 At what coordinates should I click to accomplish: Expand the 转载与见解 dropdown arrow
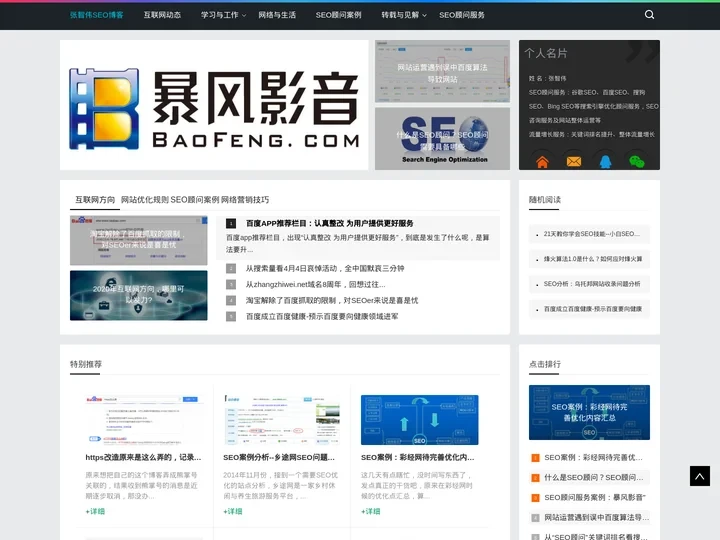pyautogui.click(x=424, y=16)
